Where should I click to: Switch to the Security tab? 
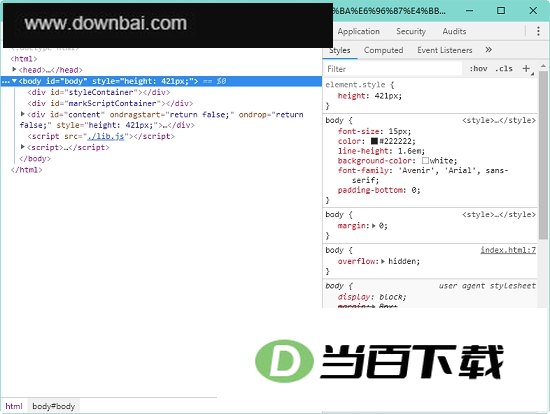click(x=411, y=32)
